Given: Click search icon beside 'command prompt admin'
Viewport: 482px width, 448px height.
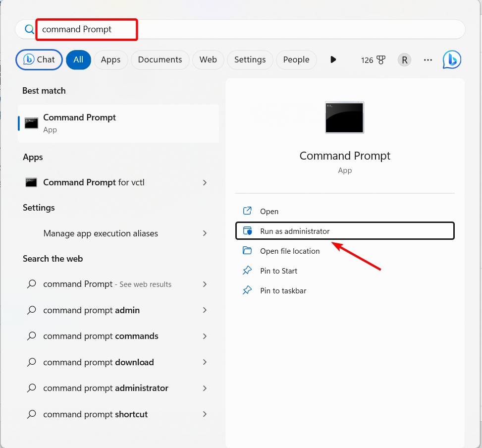Looking at the screenshot, I should pos(31,310).
